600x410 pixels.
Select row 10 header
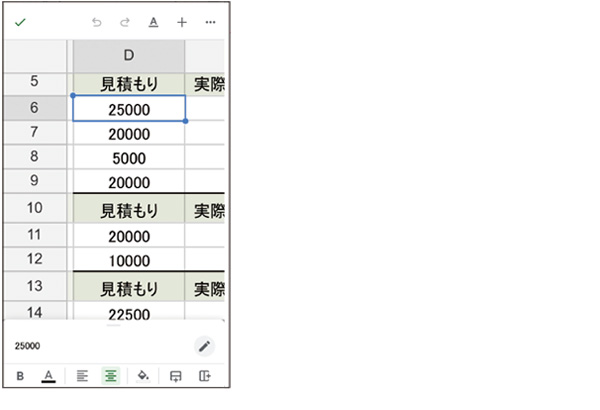tap(34, 210)
